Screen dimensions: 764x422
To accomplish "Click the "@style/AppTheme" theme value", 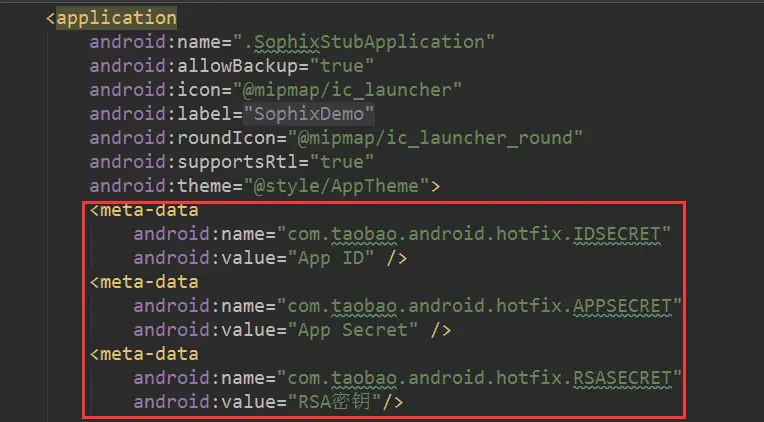I will [x=336, y=186].
